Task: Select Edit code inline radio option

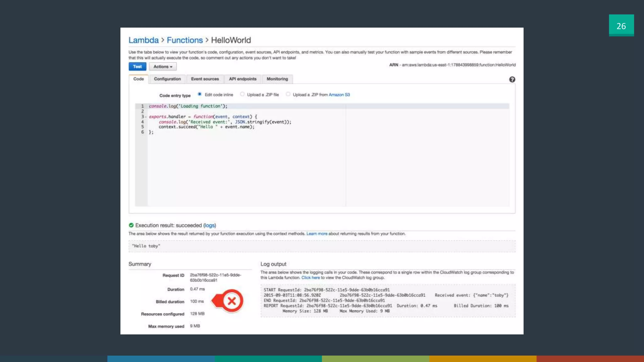Action: 199,94
